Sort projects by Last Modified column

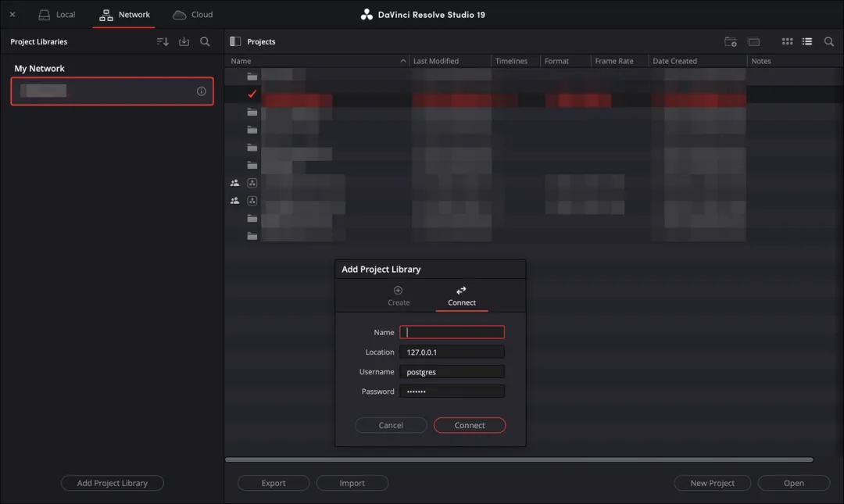click(450, 61)
